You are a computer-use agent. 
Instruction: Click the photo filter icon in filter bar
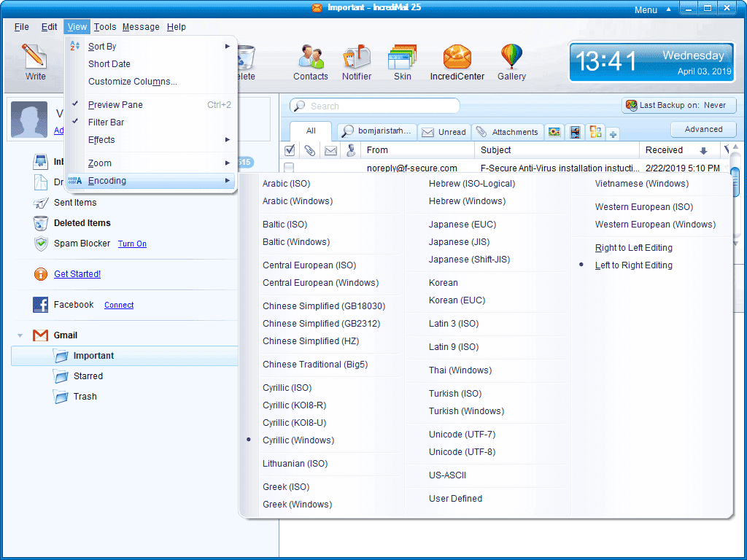click(x=554, y=132)
